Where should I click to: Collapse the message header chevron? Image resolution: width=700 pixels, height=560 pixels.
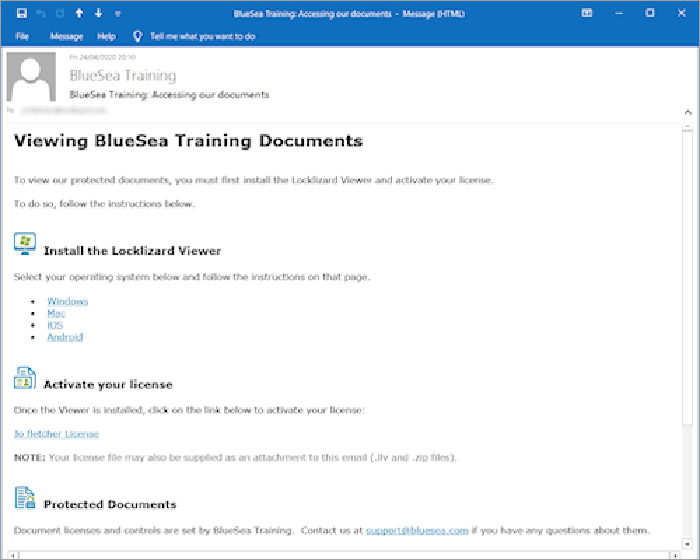click(688, 112)
